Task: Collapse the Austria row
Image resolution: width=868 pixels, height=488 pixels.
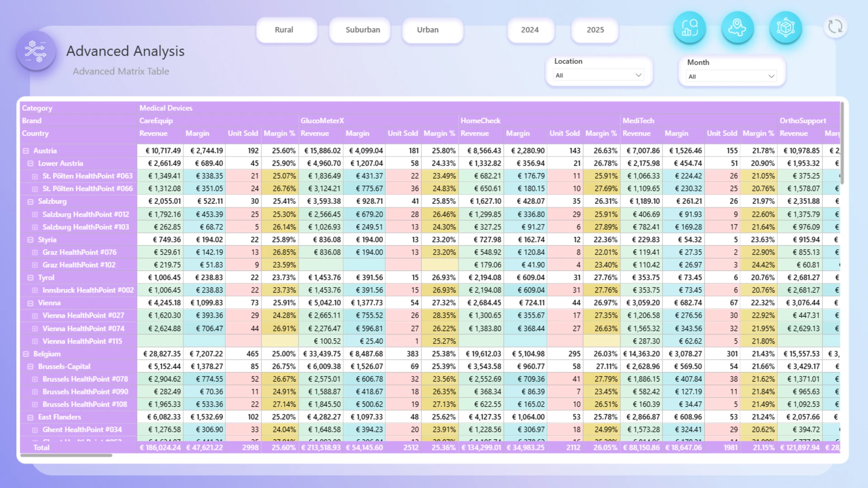Action: click(26, 151)
